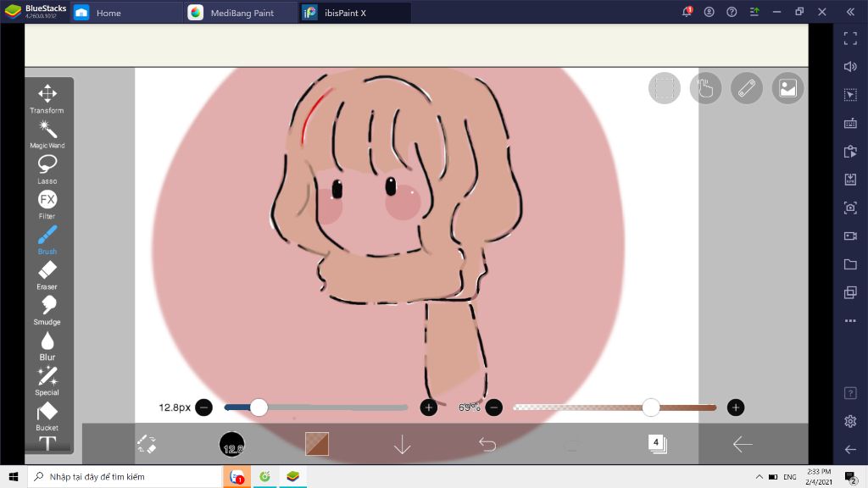Screen dimensions: 868x488
Task: Open the layers panel showing 4
Action: coord(657,443)
